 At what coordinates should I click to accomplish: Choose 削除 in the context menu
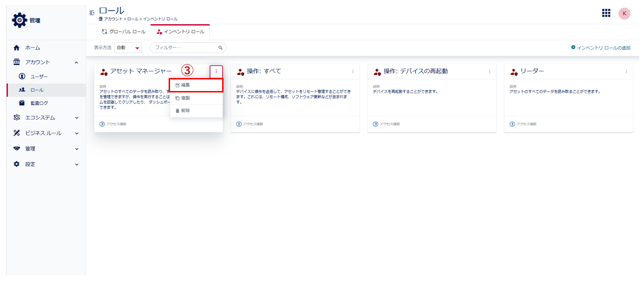196,111
